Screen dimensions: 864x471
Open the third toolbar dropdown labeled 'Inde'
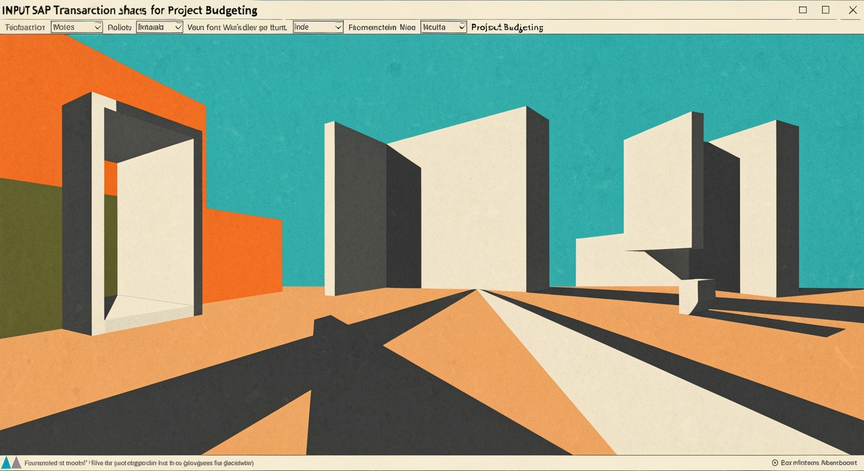point(318,27)
